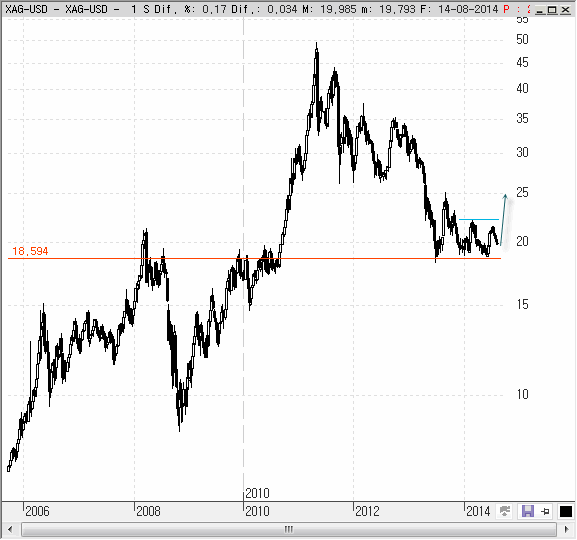This screenshot has height=540, width=577.
Task: Click the 2006 label on the time axis
Action: click(37, 511)
